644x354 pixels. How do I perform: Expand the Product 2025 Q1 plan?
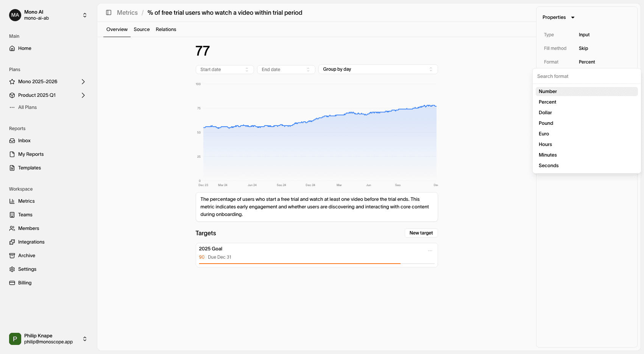point(83,95)
